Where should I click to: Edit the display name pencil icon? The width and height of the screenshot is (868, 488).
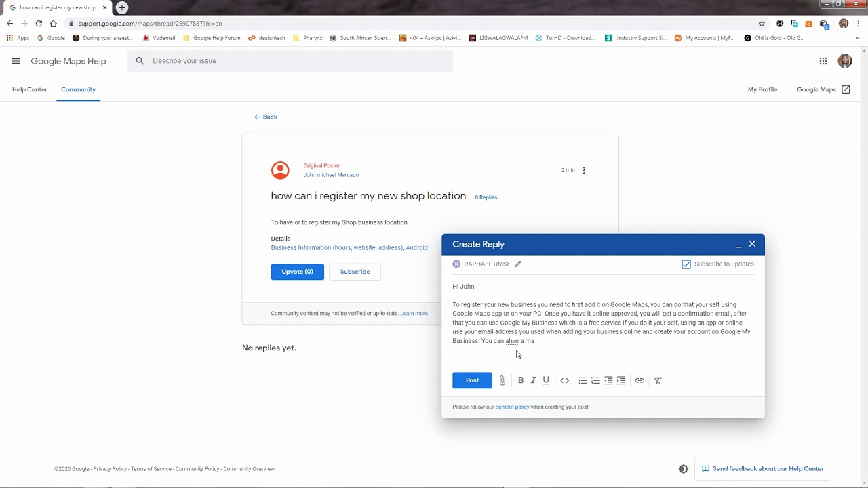(518, 264)
